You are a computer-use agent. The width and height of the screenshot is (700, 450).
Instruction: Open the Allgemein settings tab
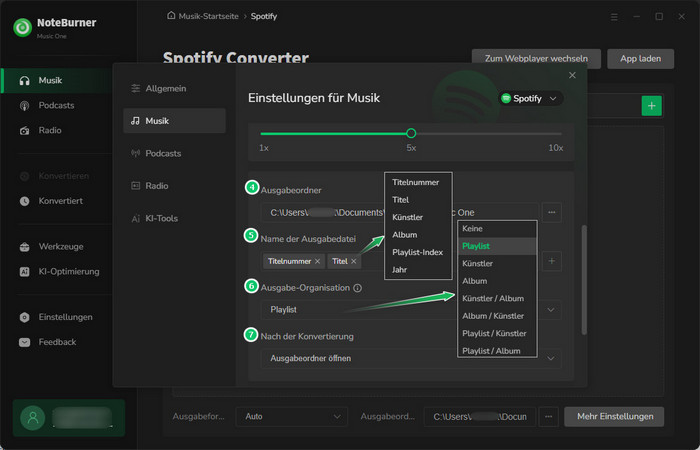pyautogui.click(x=174, y=88)
